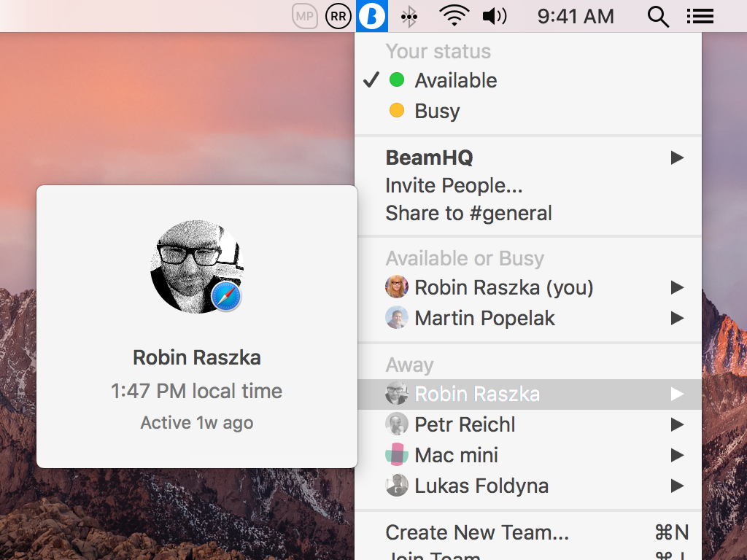Viewport: 747px width, 560px height.
Task: Click the 9:41 AM clock
Action: click(x=576, y=16)
